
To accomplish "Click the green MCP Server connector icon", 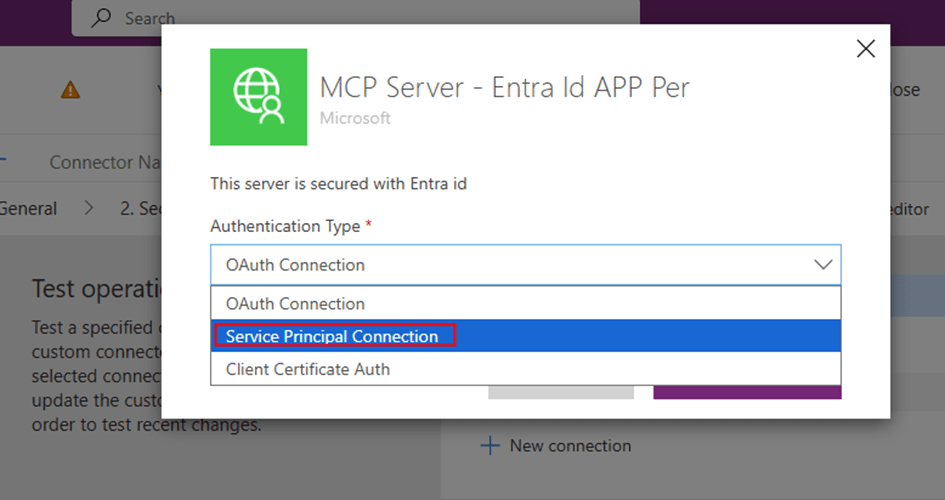I will click(x=258, y=97).
